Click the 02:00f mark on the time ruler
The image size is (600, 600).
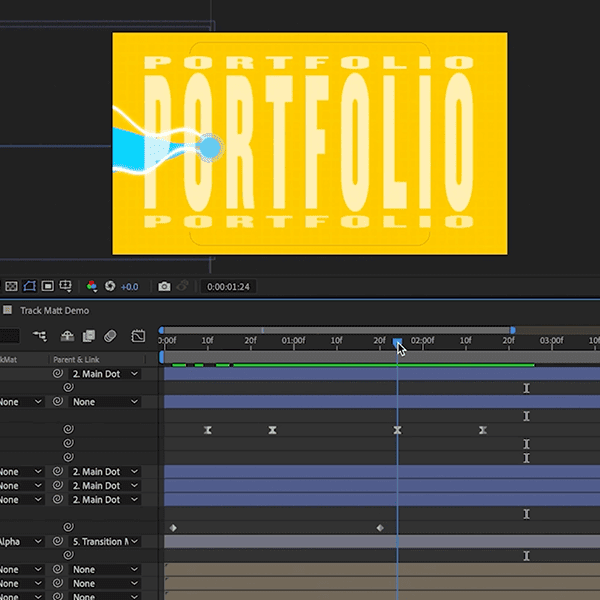(x=423, y=341)
